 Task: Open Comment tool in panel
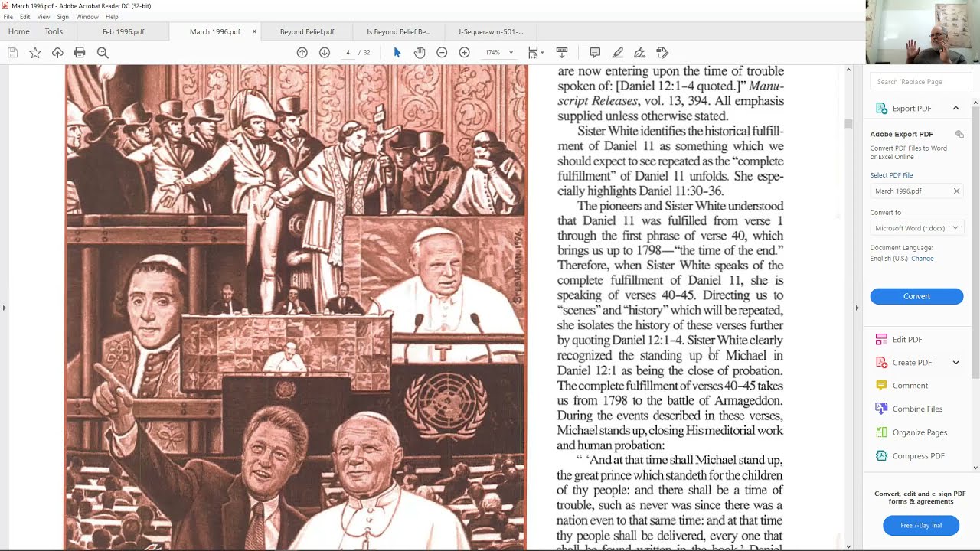[x=910, y=386]
